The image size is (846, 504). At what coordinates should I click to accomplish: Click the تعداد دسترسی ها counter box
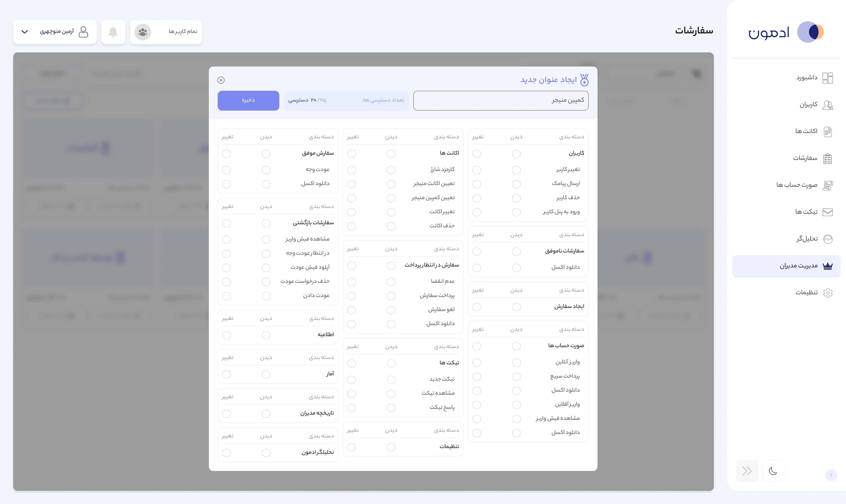[x=346, y=101]
